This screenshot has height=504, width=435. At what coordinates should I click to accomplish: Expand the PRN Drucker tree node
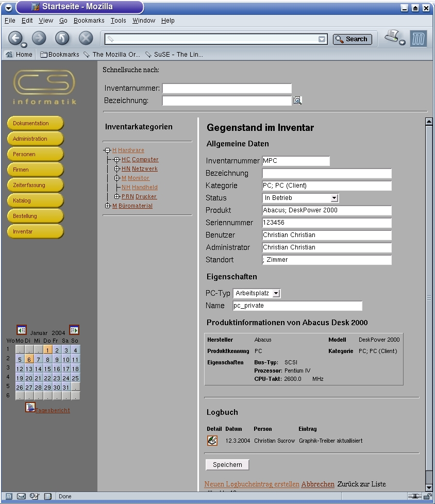tap(117, 196)
